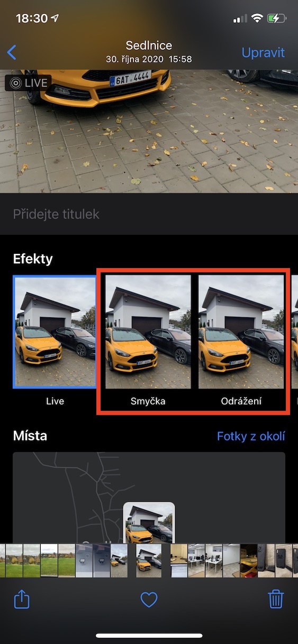The width and height of the screenshot is (298, 644).
Task: Select the Live effect thumbnail
Action: (x=55, y=332)
